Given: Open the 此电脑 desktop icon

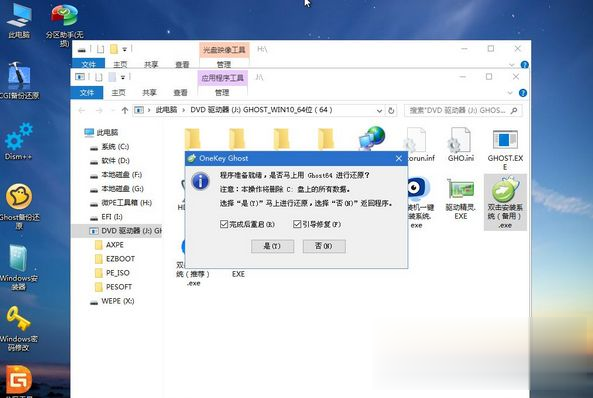Looking at the screenshot, I should click(x=19, y=21).
